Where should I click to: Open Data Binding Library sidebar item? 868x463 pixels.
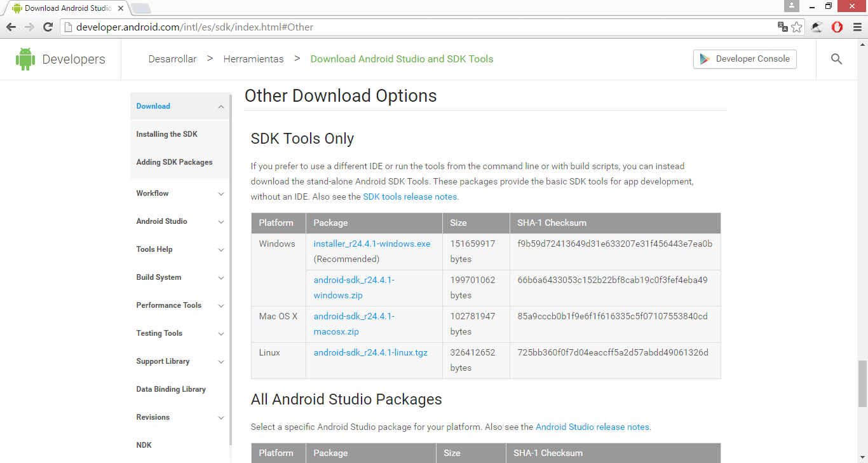tap(171, 389)
